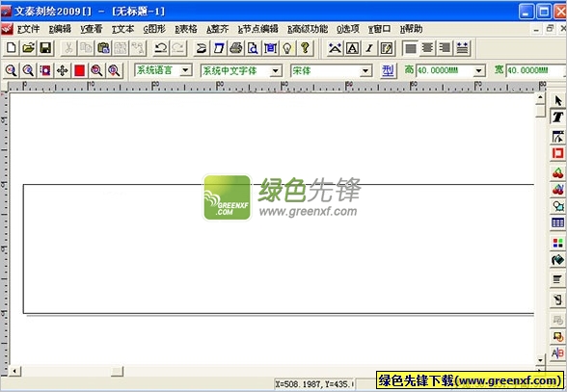Click the move cross-arrows icon
The height and width of the screenshot is (392, 567).
tap(62, 70)
